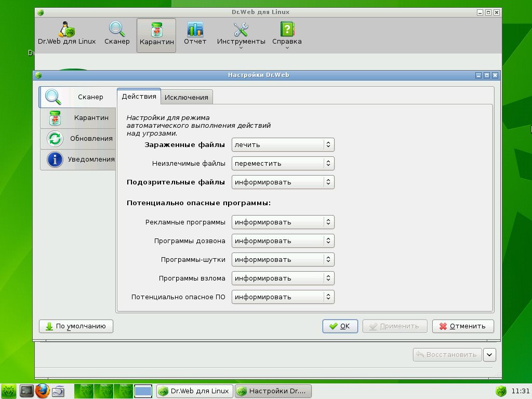Image resolution: width=532 pixels, height=399 pixels.
Task: Click По умолчанию defaults button
Action: click(x=76, y=326)
